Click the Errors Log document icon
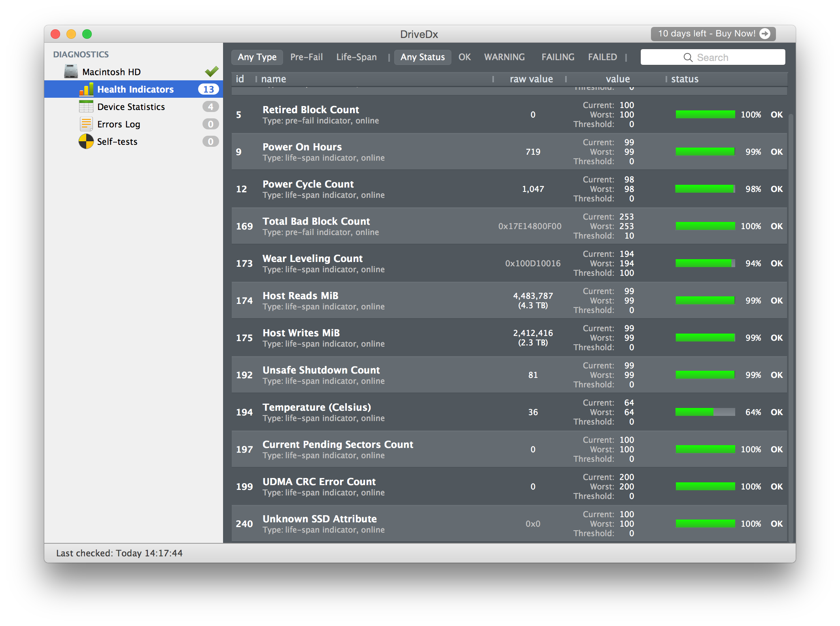Viewport: 840px width, 626px height. click(86, 124)
